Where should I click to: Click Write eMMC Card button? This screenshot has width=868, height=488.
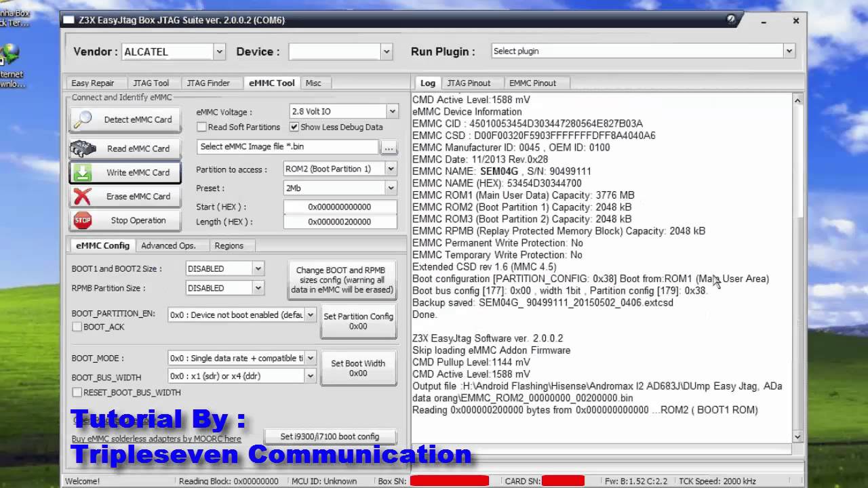(125, 172)
